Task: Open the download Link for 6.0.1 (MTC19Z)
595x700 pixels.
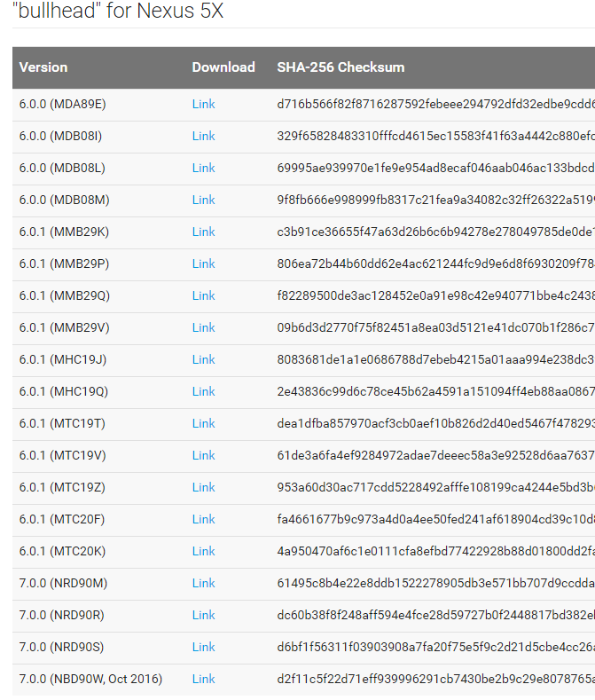Action: coord(204,487)
